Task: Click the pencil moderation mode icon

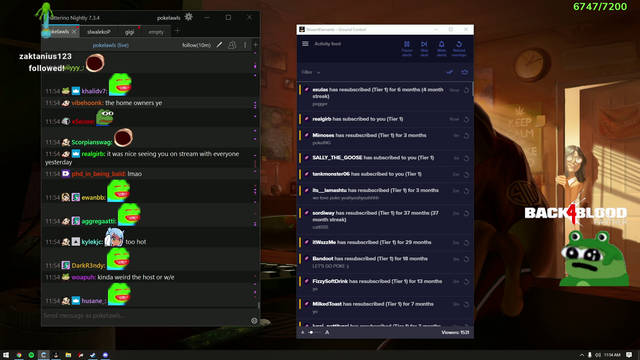Action: 219,45
